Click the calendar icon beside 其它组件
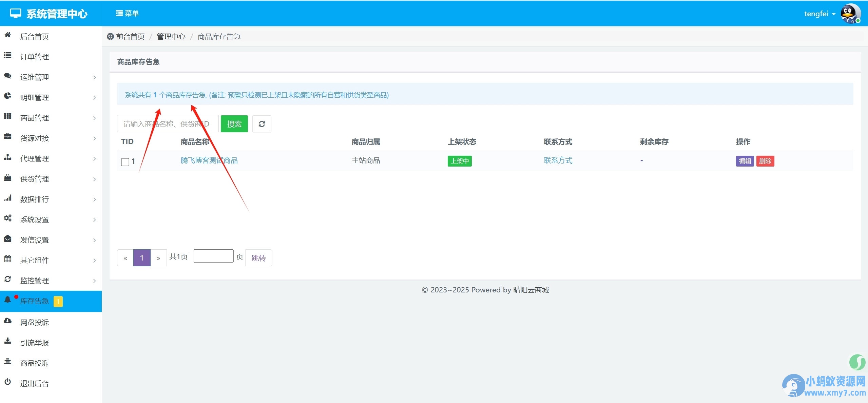868x403 pixels. pos(7,259)
